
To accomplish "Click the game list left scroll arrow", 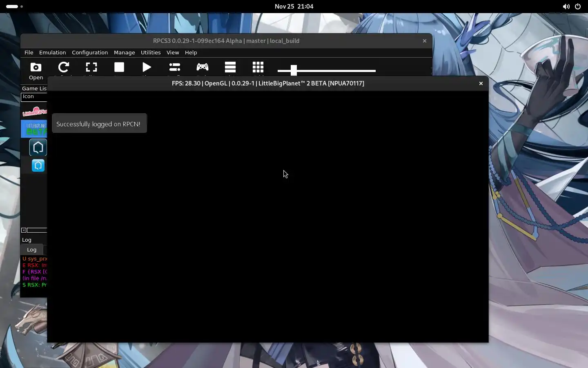I will [x=24, y=230].
